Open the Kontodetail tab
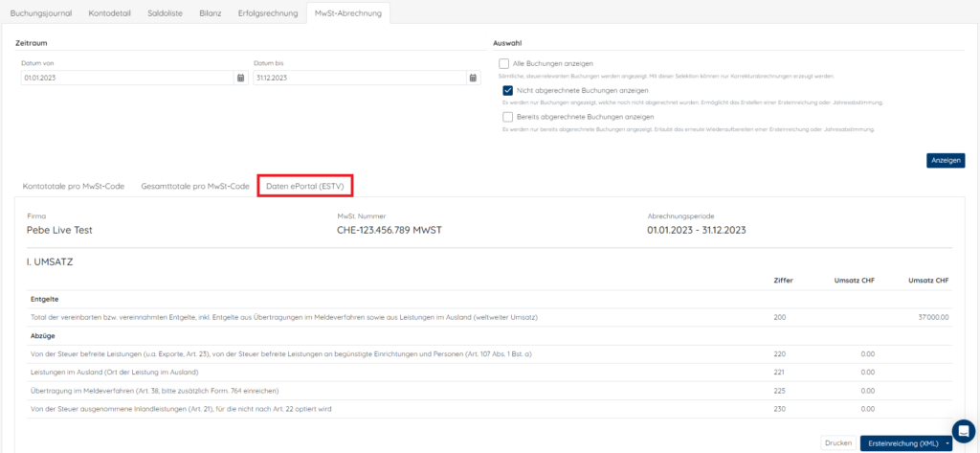This screenshot has width=980, height=453. click(x=109, y=13)
